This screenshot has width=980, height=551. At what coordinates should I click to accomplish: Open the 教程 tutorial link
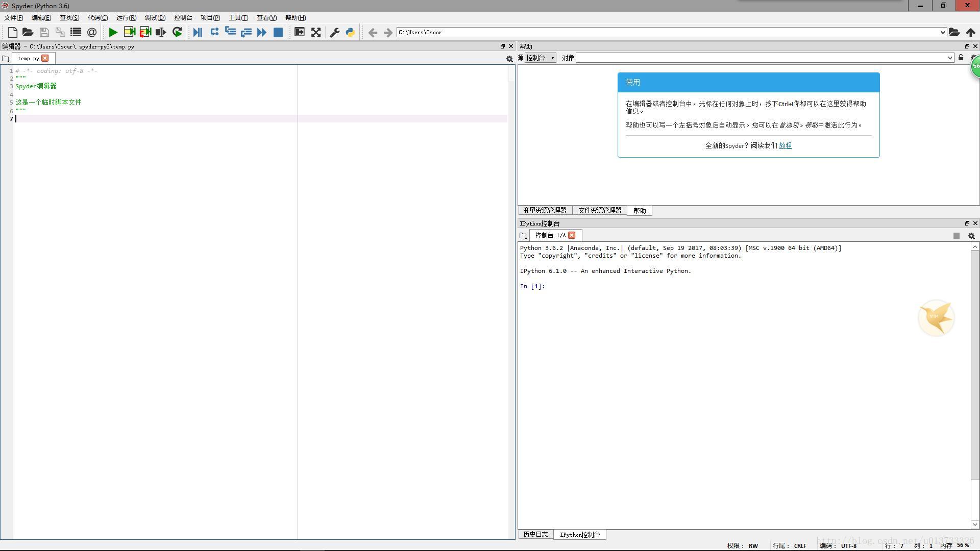[x=785, y=145]
